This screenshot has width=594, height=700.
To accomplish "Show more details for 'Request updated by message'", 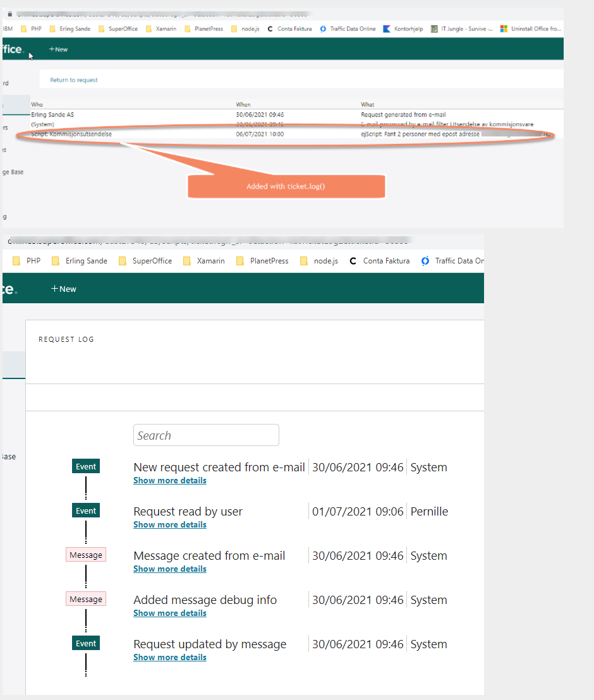I will click(x=169, y=658).
